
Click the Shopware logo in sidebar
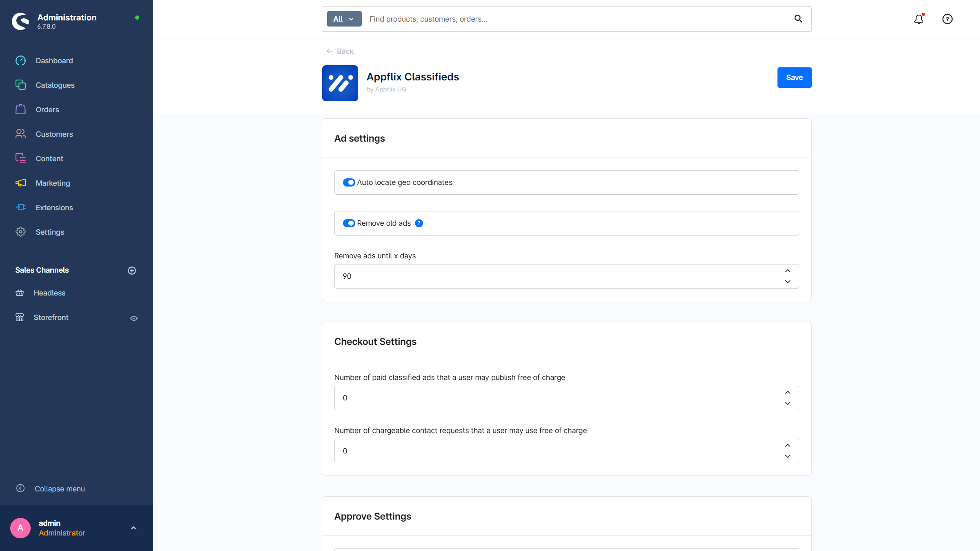coord(21,21)
